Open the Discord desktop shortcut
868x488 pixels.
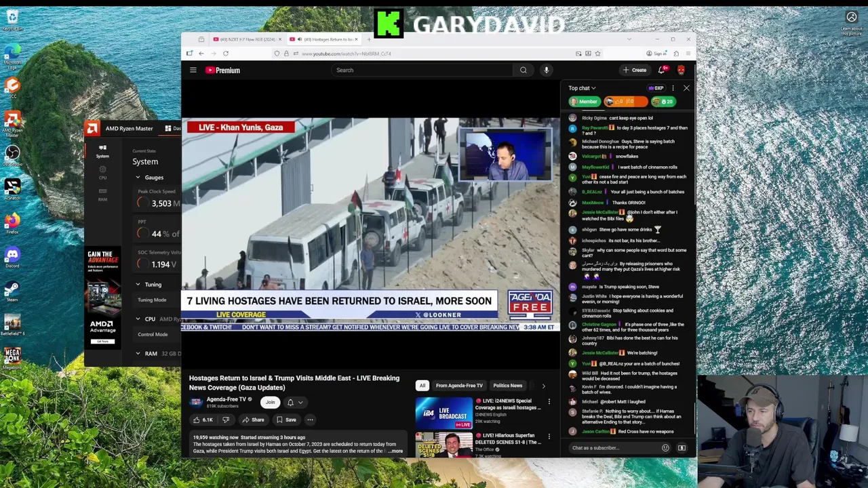[12, 257]
